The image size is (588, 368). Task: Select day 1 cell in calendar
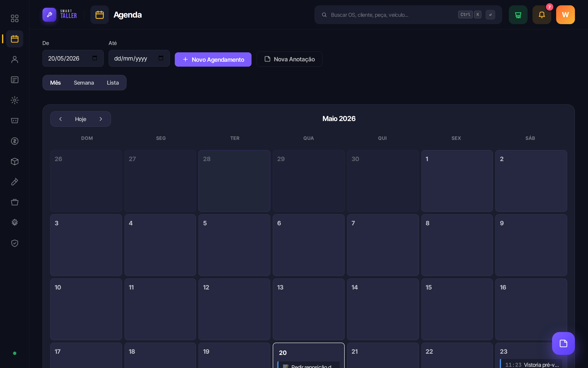tap(457, 181)
